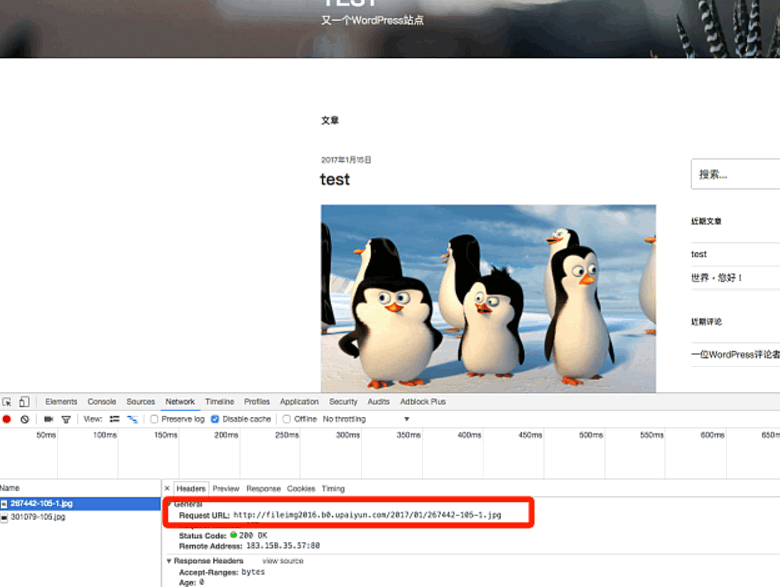Close the request details pane
The width and height of the screenshot is (780, 587).
coord(167,489)
